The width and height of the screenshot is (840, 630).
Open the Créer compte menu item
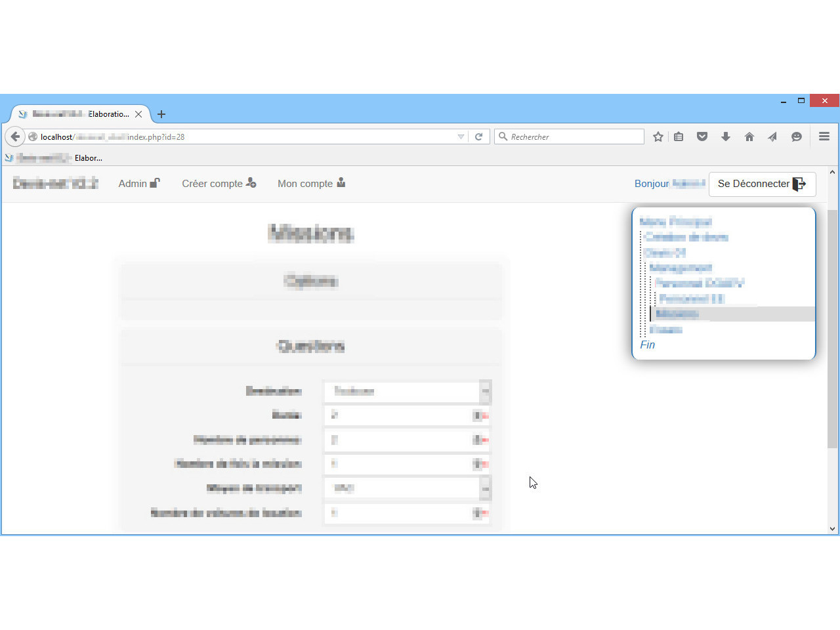coord(219,184)
